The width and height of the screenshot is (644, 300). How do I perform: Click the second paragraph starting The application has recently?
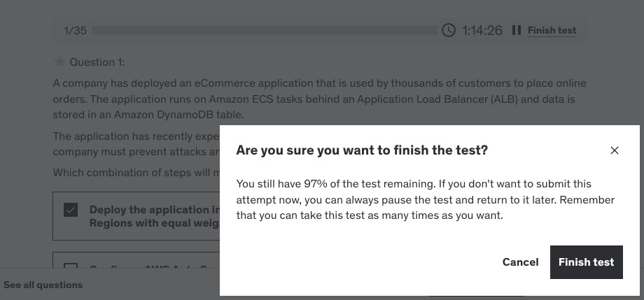tap(136, 143)
